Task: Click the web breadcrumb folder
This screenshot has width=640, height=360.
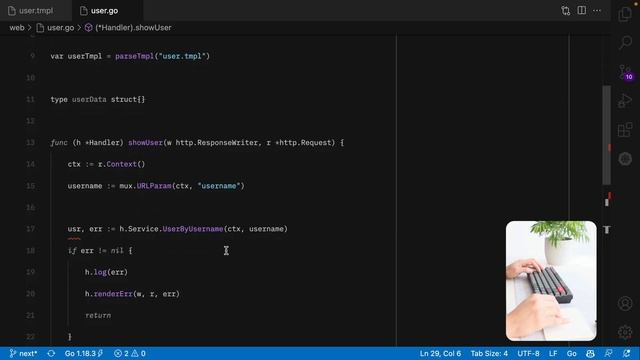Action: tap(17, 28)
